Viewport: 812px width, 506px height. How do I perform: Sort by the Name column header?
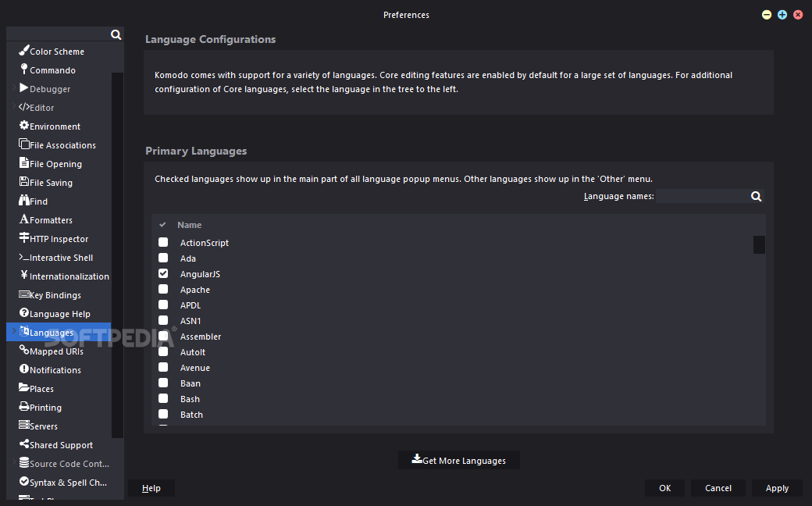190,225
